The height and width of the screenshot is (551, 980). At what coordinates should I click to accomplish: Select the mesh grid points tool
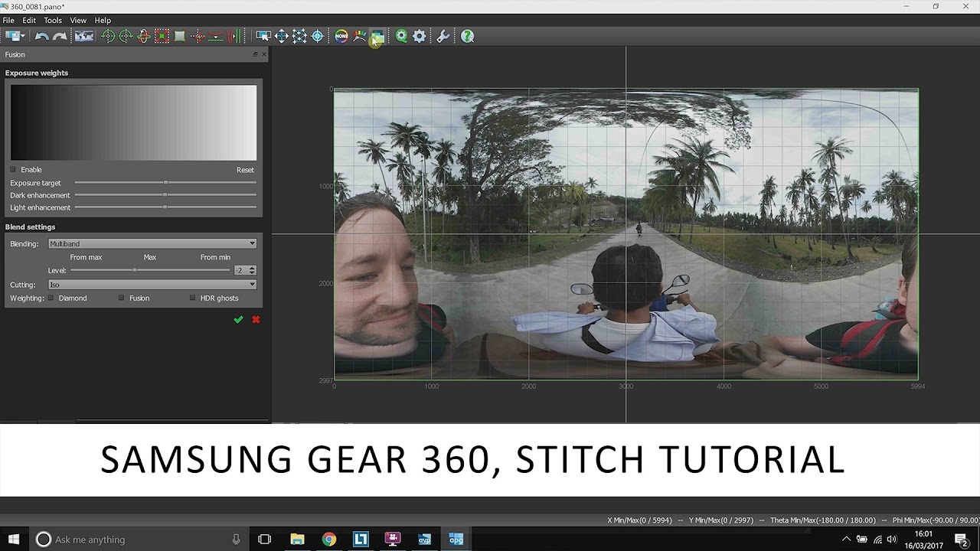pos(299,36)
